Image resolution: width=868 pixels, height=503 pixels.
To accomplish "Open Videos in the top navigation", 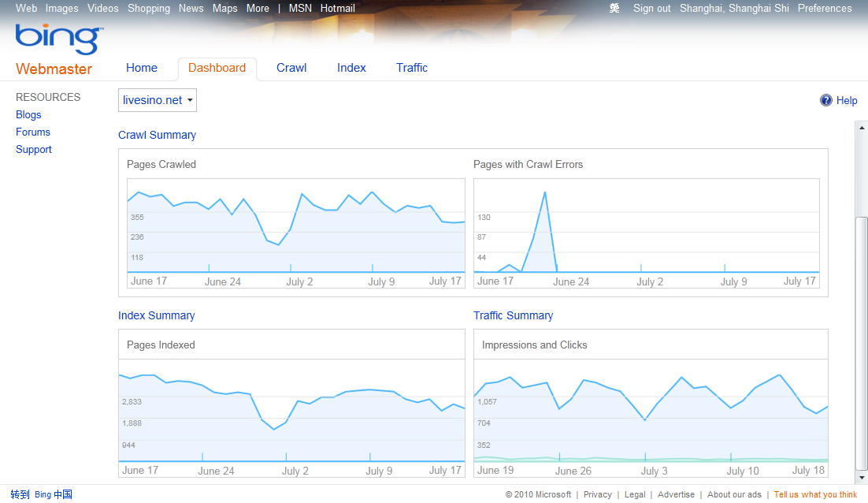I will coord(103,9).
